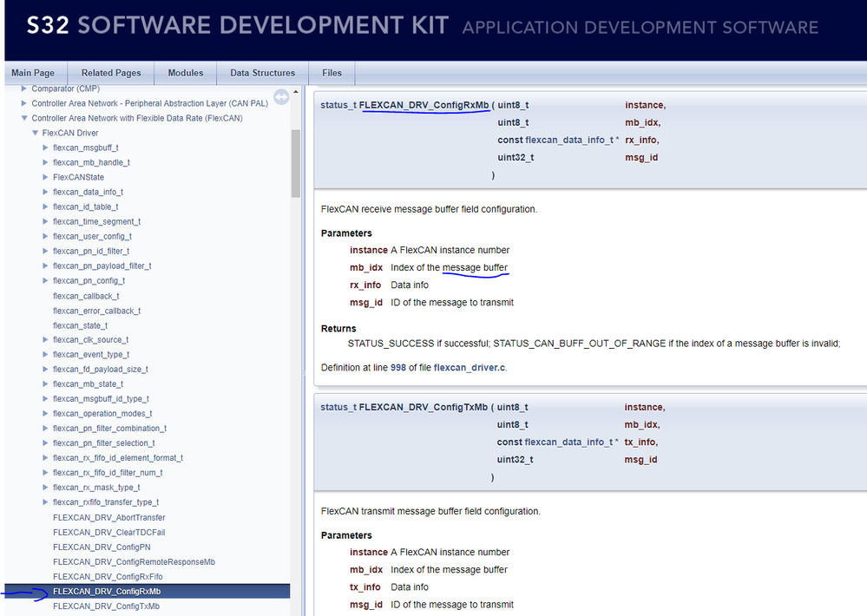Image resolution: width=867 pixels, height=616 pixels.
Task: Expand the flexcan_clk_source_t node arrow
Action: (45, 339)
